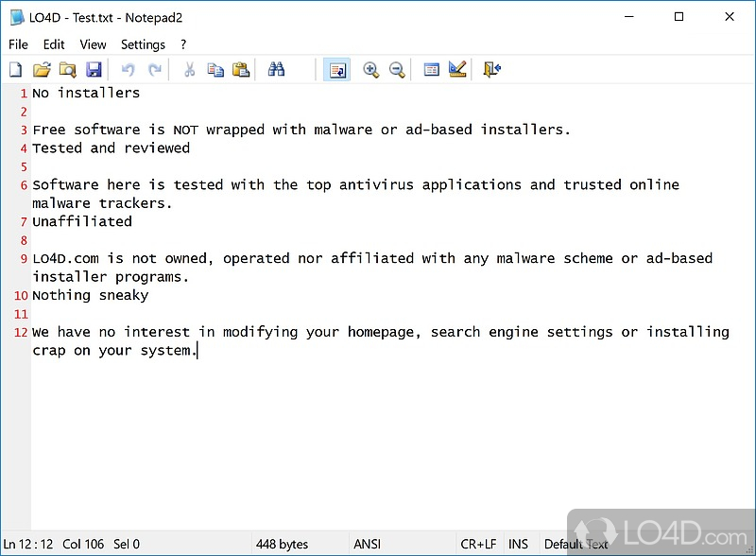
Task: Undo the last edit
Action: coord(129,70)
